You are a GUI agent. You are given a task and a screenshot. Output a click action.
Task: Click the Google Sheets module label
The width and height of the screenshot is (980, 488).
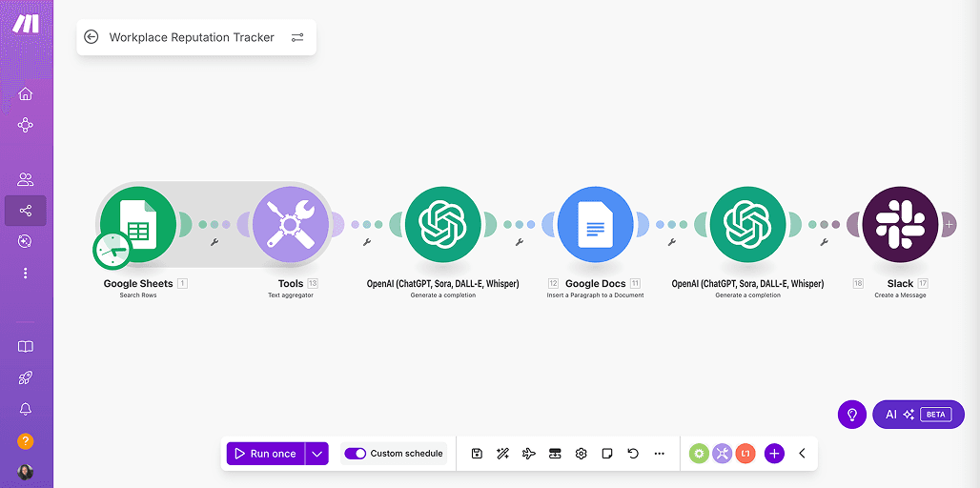point(138,284)
